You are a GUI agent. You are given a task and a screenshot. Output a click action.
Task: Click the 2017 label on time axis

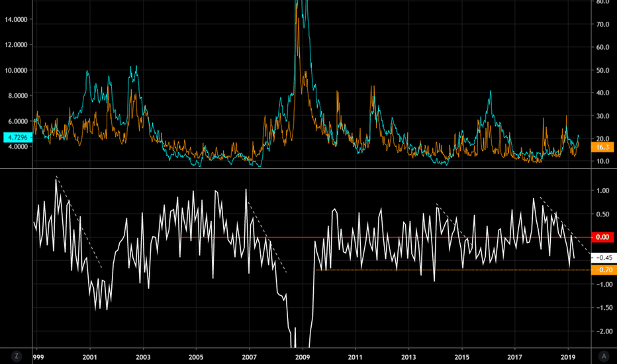tap(514, 357)
